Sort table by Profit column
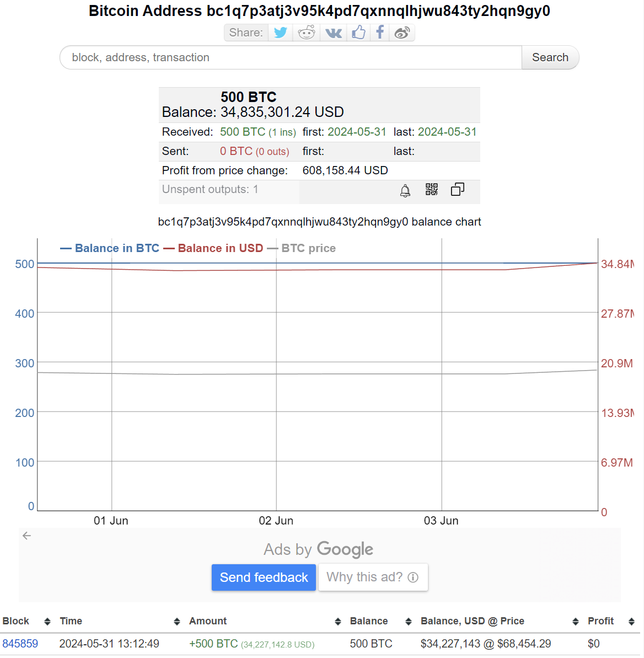 [x=610, y=621]
